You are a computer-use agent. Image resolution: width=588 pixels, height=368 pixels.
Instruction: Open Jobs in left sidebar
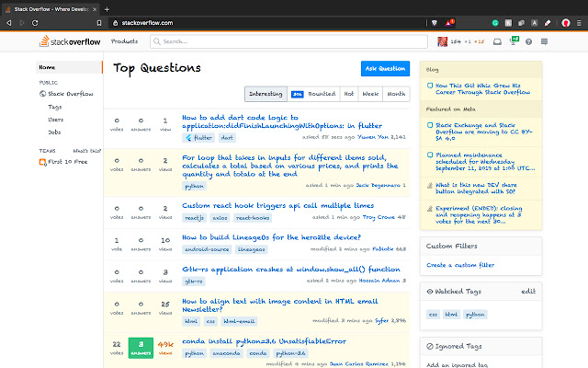pyautogui.click(x=54, y=132)
